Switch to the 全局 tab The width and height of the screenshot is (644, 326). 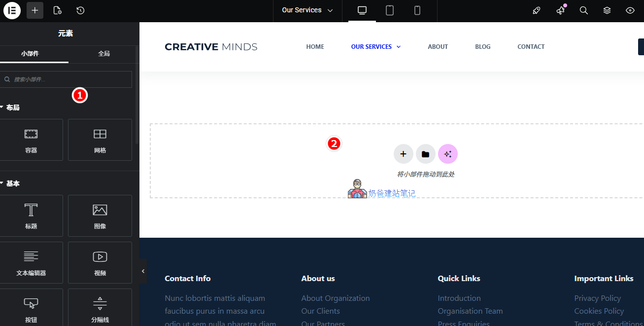click(x=104, y=55)
